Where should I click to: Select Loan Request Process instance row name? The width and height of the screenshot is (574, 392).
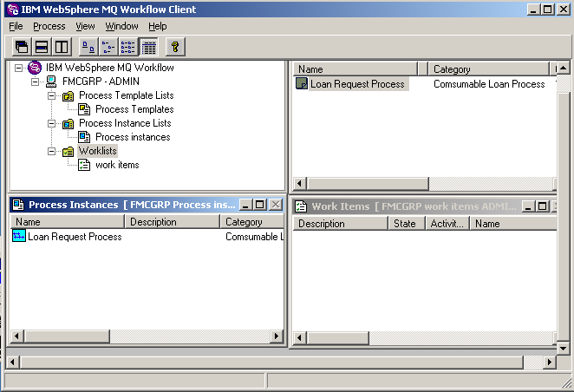click(x=75, y=237)
